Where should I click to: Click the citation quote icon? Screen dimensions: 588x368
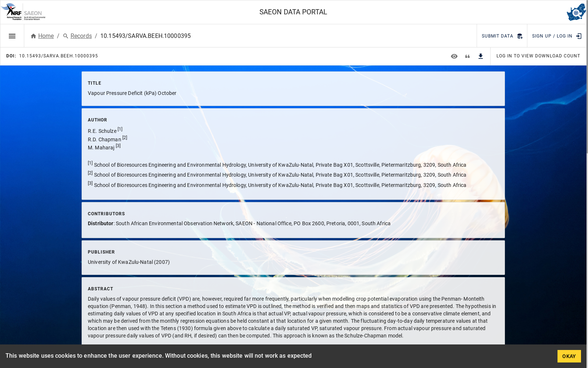467,56
